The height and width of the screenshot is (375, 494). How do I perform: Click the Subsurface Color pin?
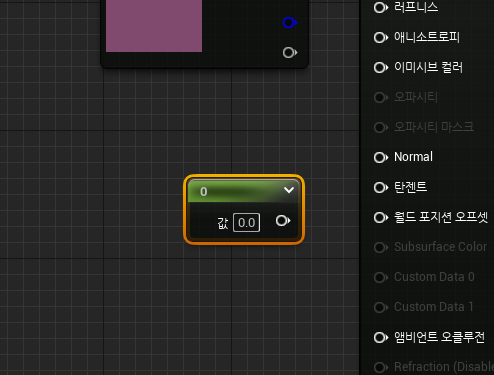coord(381,247)
